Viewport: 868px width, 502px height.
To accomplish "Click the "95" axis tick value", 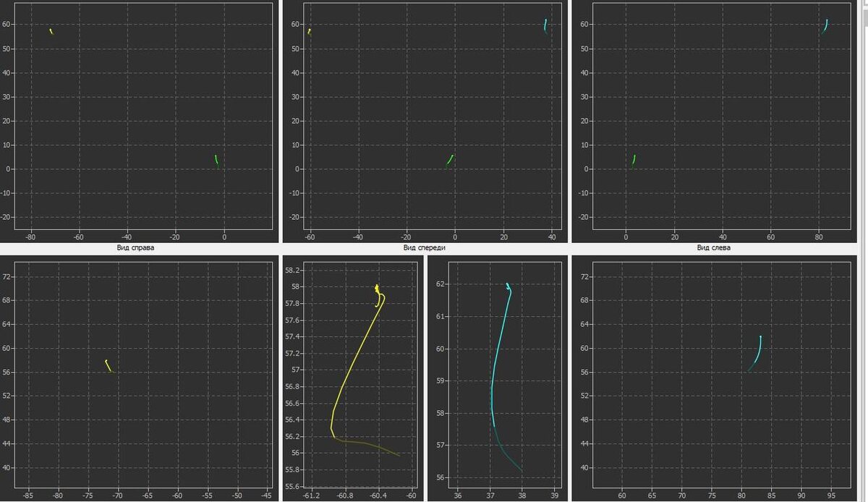I will 830,495.
